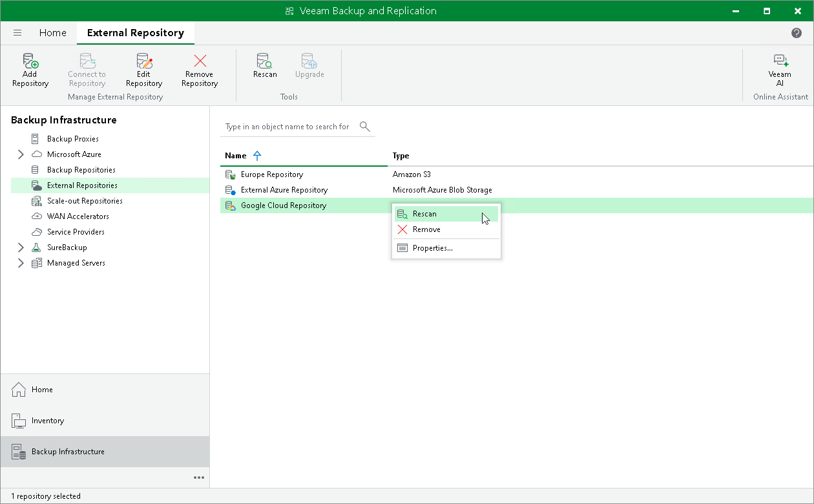This screenshot has width=814, height=504.
Task: Click the WAN Accelerators tree icon
Action: coord(36,216)
